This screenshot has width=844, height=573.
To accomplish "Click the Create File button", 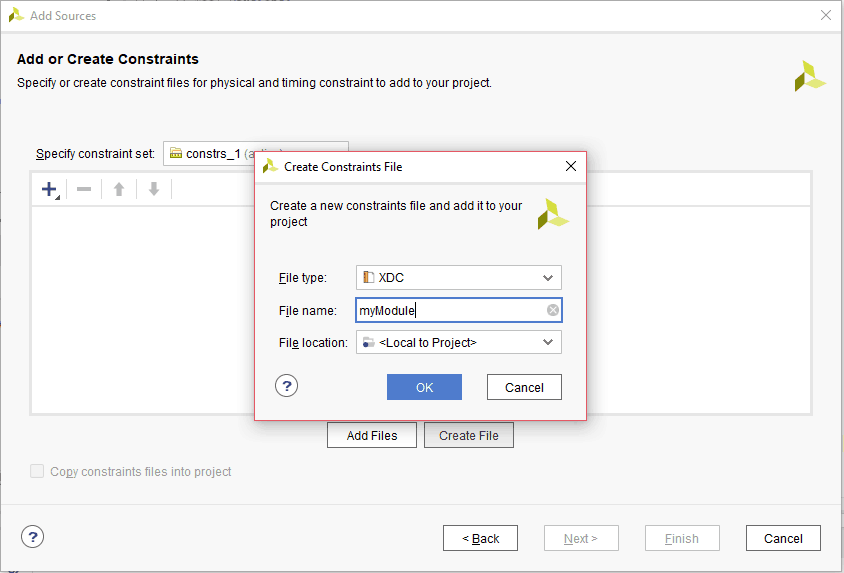I will [468, 435].
